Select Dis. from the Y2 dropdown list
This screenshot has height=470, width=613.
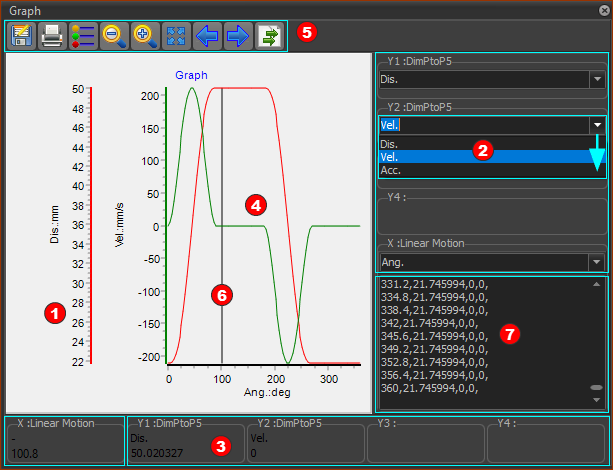(x=492, y=144)
